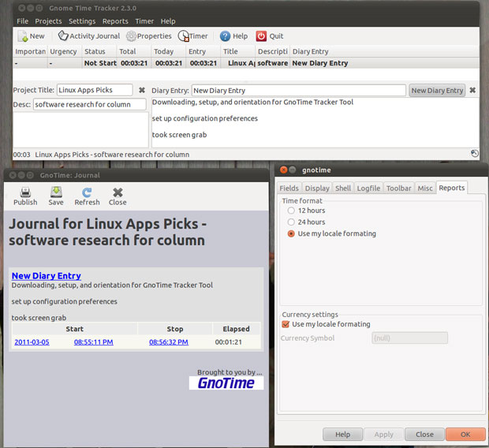Select the Not Start status cell
This screenshot has height=448, width=489.
pyautogui.click(x=100, y=63)
